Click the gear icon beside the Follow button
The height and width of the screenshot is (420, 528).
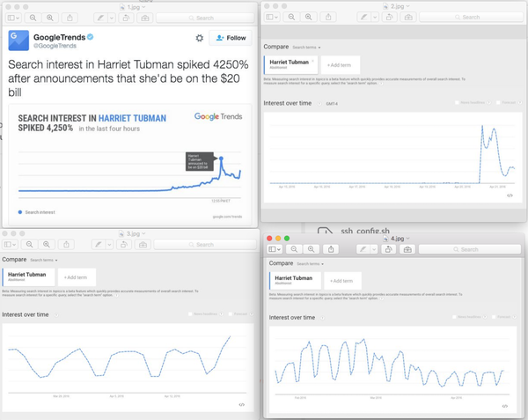(x=200, y=38)
